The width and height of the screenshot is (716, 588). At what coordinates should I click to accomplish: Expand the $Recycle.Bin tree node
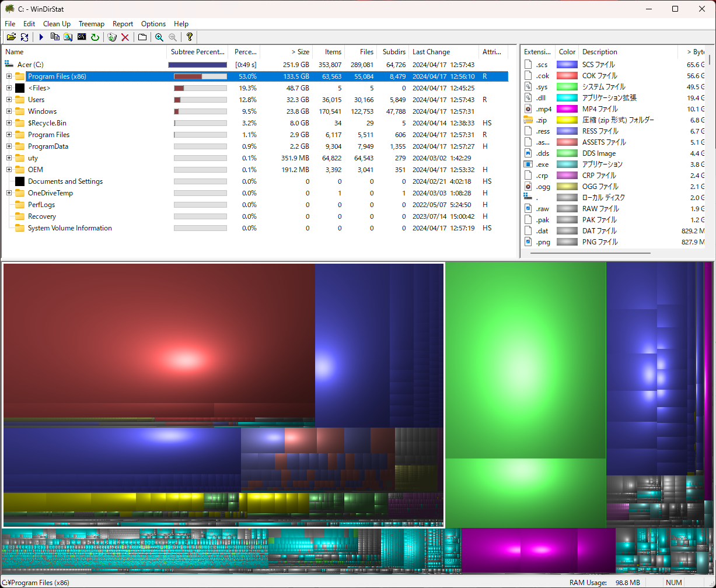[x=9, y=123]
